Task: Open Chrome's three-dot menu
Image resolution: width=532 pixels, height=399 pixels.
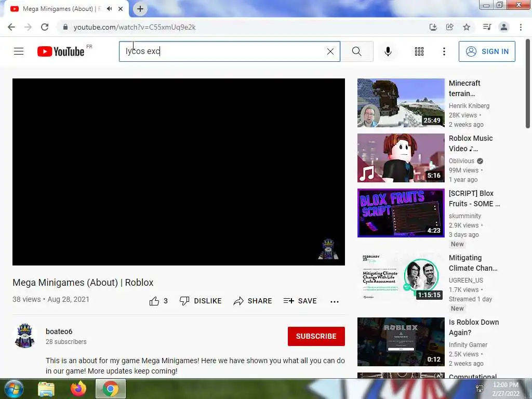Action: point(521,27)
